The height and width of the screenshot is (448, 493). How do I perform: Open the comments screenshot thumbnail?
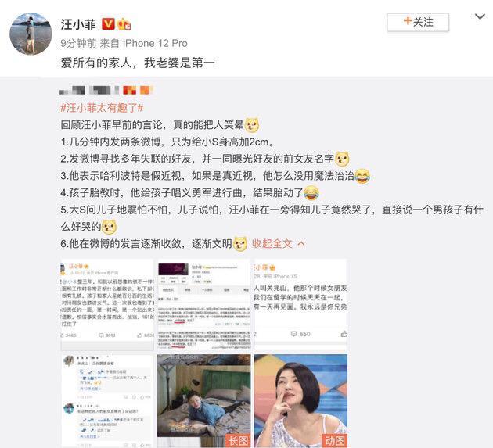pyautogui.click(x=107, y=400)
